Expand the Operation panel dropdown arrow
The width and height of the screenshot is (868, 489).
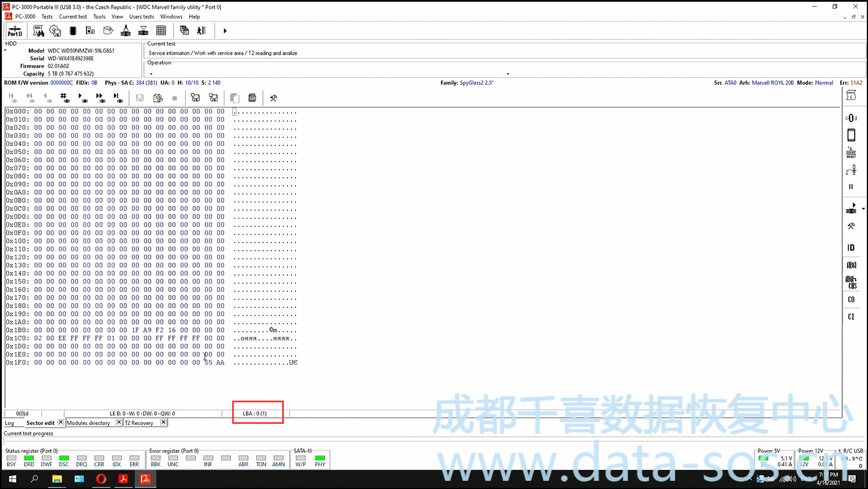151,74
